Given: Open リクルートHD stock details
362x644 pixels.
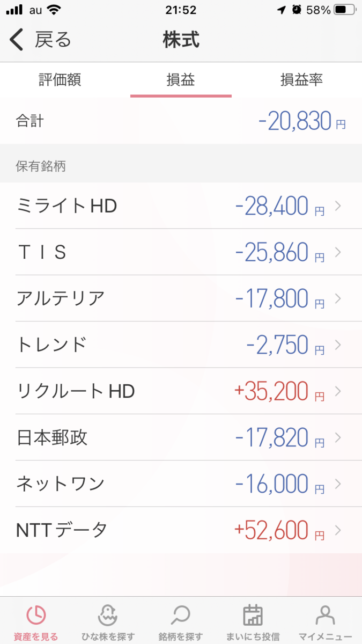Looking at the screenshot, I should pyautogui.click(x=181, y=391).
